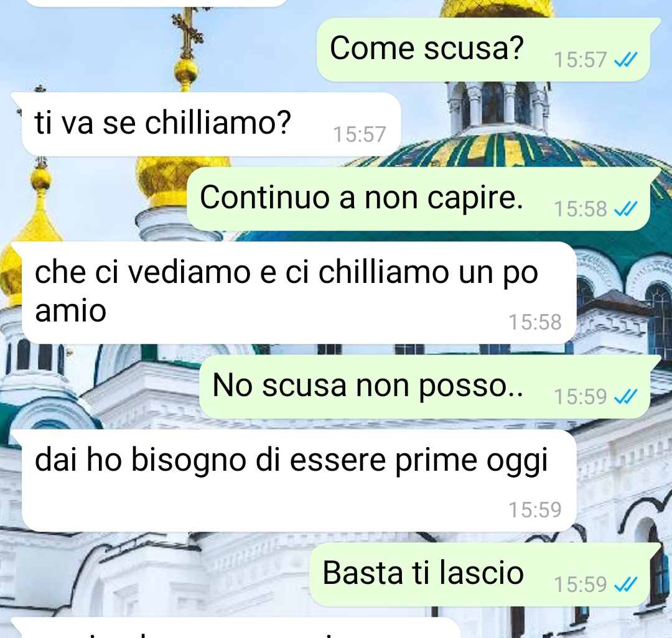Tap the 'Basta ti lascio' message bubble
Viewport: 672px width, 638px height.
480,574
